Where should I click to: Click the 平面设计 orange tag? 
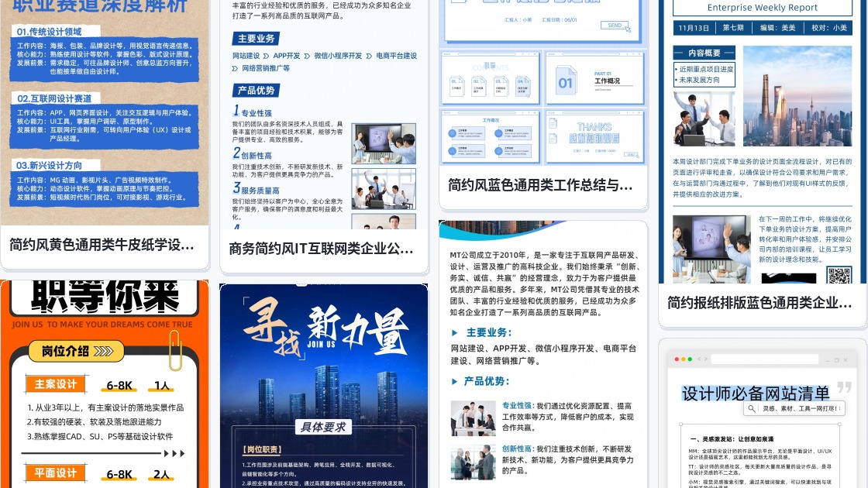click(x=56, y=473)
